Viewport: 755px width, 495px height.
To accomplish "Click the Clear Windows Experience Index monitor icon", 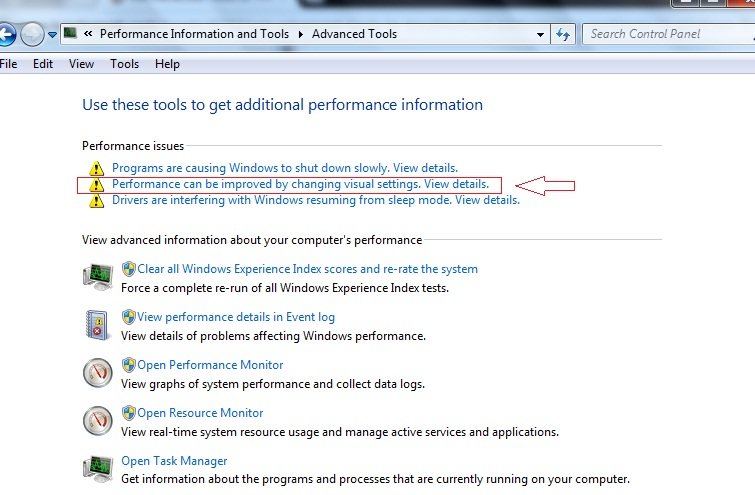I will coord(97,276).
